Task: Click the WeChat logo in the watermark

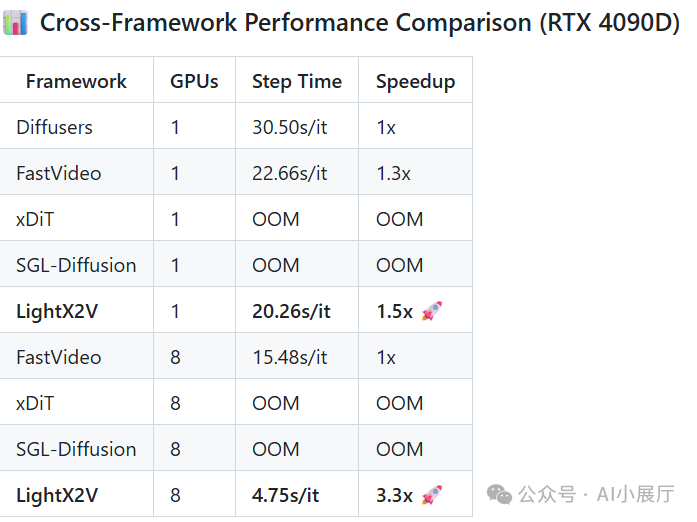Action: click(497, 495)
